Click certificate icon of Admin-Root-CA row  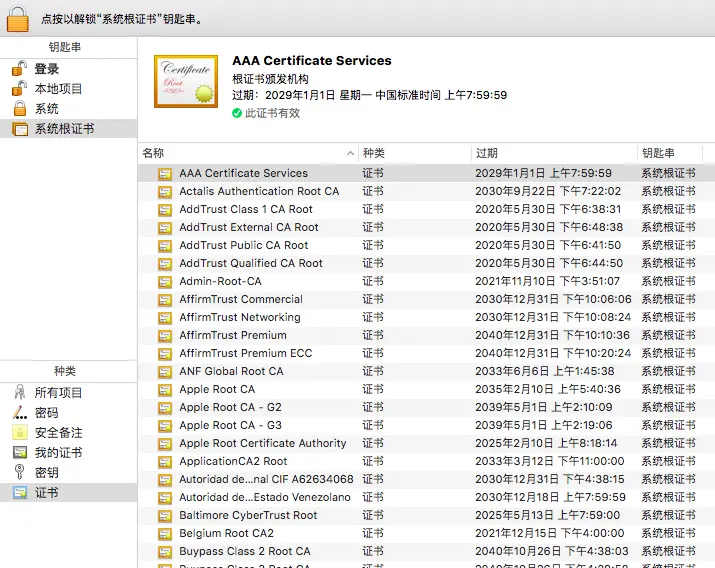tap(165, 282)
